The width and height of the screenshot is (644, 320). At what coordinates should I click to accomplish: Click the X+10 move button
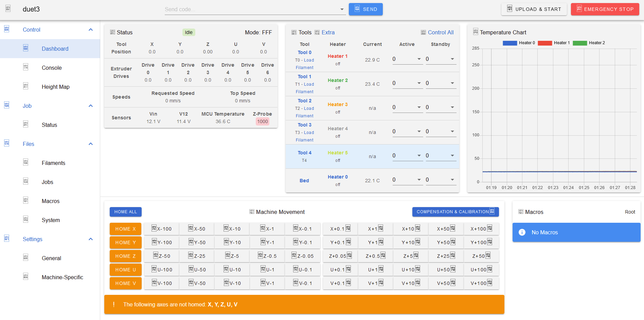[410, 229]
